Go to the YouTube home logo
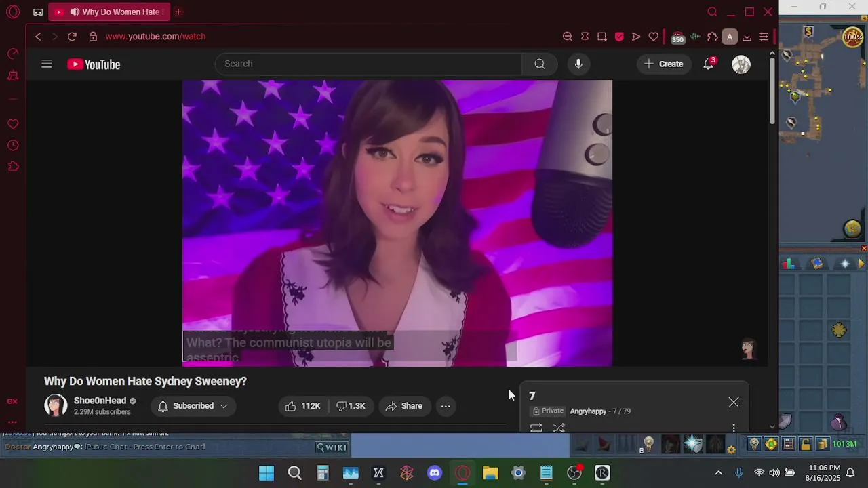This screenshot has width=868, height=488. click(94, 64)
